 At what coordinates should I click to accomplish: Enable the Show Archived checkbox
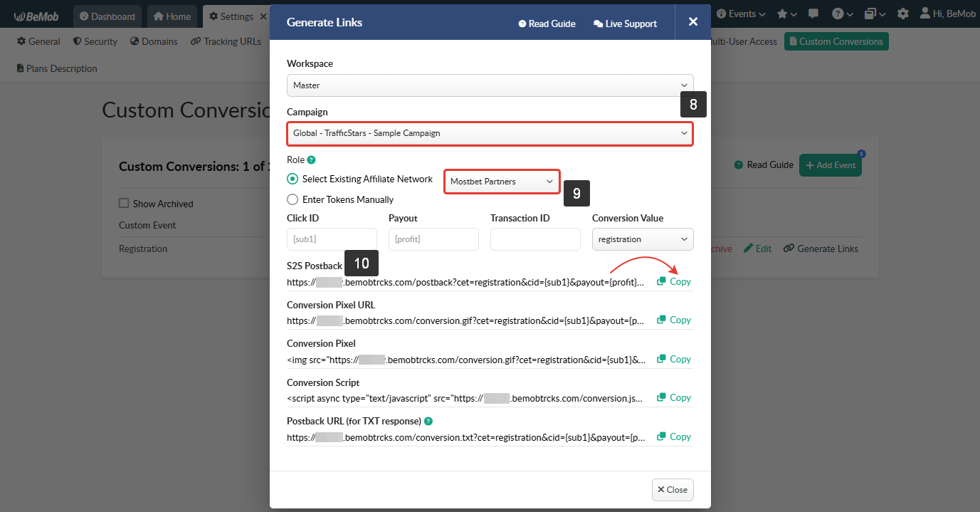click(x=125, y=204)
